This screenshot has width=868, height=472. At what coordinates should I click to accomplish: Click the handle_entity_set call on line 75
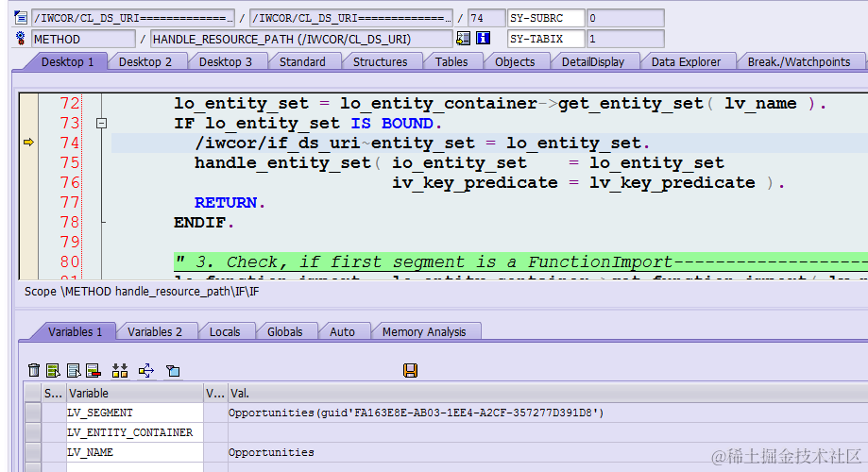282,162
